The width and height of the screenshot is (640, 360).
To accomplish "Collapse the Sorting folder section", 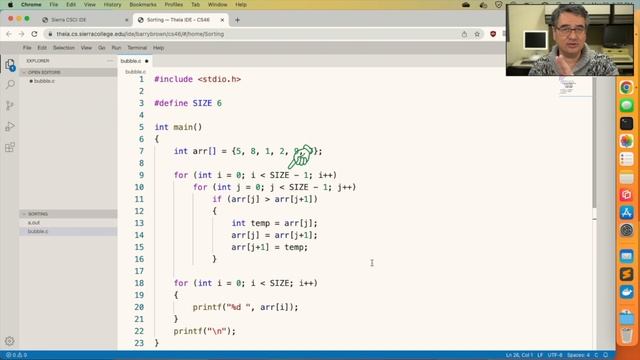I will [69, 214].
